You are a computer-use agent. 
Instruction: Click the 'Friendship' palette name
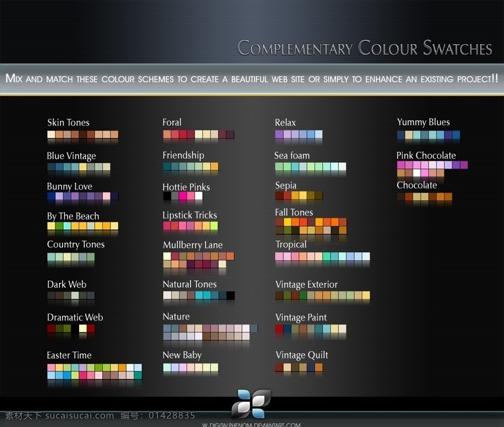(x=183, y=155)
